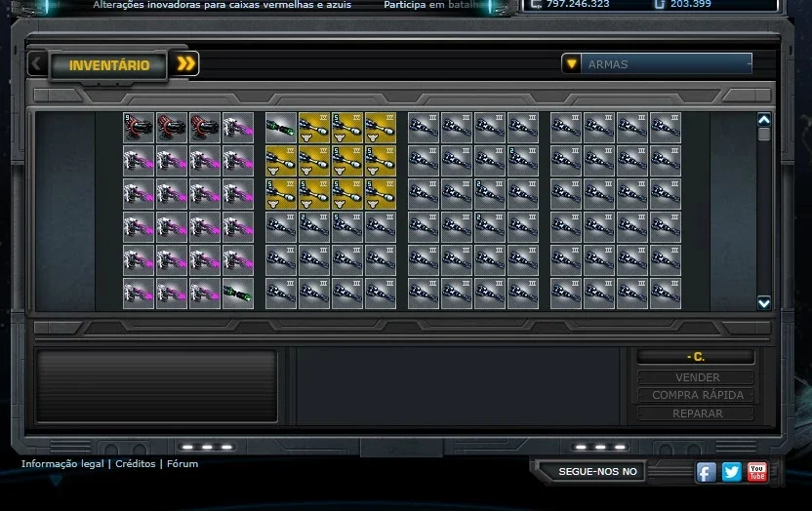812x511 pixels.
Task: Advance with the yellow double-arrow button
Action: [x=185, y=63]
